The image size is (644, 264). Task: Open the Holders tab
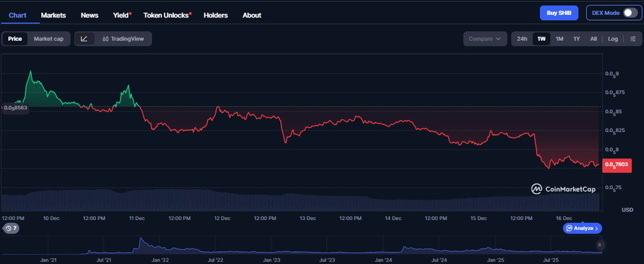[x=216, y=15]
